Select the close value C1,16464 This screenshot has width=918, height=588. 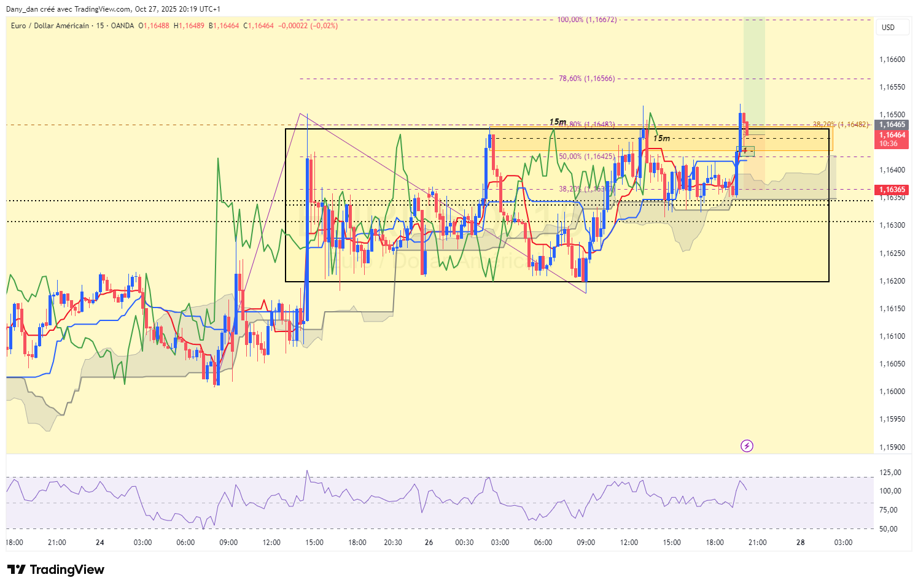pyautogui.click(x=259, y=26)
